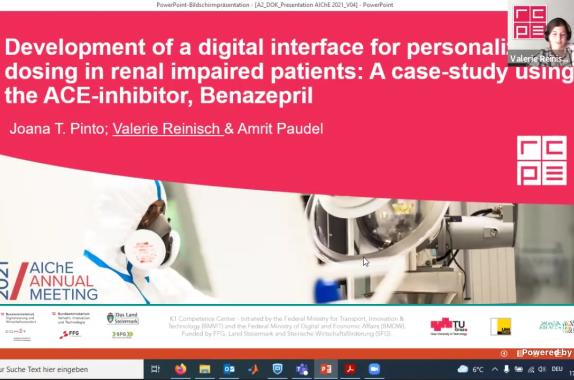The image size is (574, 380).
Task: Open the Task View button
Action: (x=156, y=369)
